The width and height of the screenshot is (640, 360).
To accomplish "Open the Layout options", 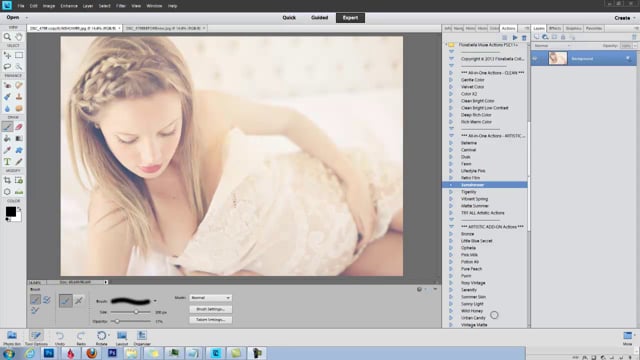I will coord(122,338).
